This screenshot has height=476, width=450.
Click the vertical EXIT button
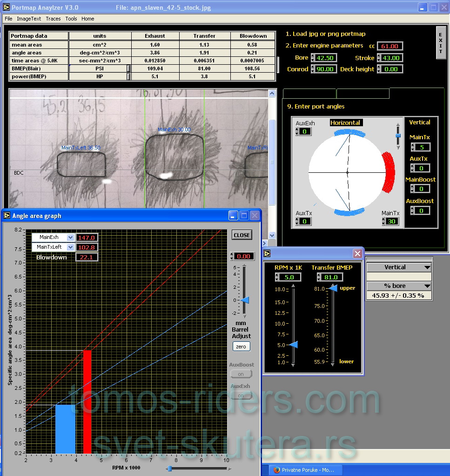point(441,43)
